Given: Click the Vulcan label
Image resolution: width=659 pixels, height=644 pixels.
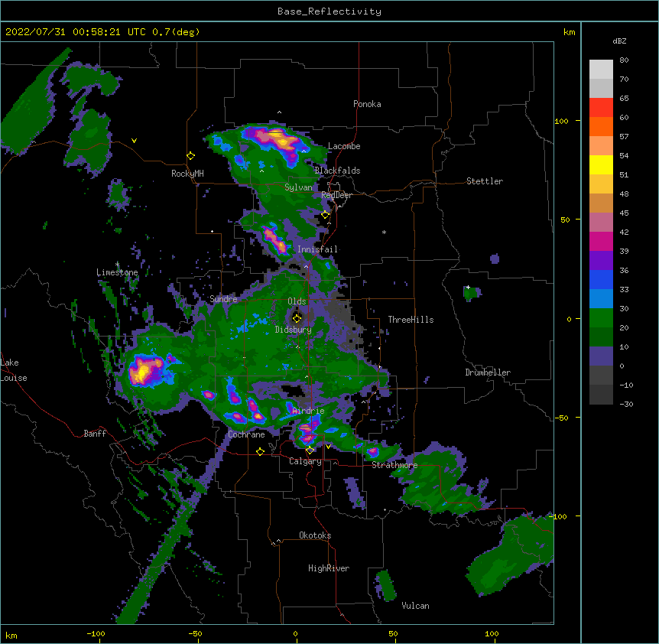Looking at the screenshot, I should click(416, 606).
